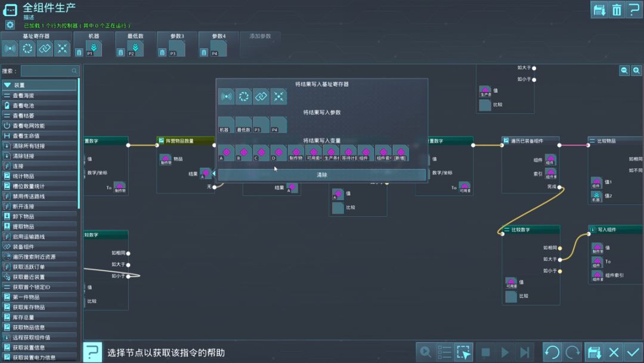644x363 pixels.
Task: Click the checklist icon in bottom toolbar
Action: point(444,352)
